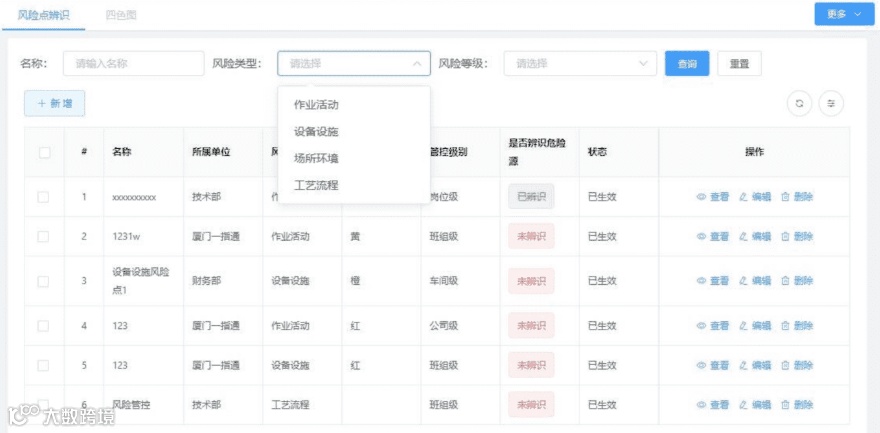View the row named xxxxxxxxxx
880x433 pixels.
tap(713, 197)
